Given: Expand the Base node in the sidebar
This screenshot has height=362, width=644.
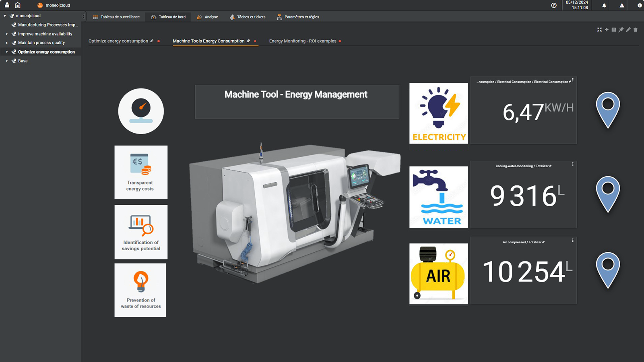Looking at the screenshot, I should coord(6,61).
